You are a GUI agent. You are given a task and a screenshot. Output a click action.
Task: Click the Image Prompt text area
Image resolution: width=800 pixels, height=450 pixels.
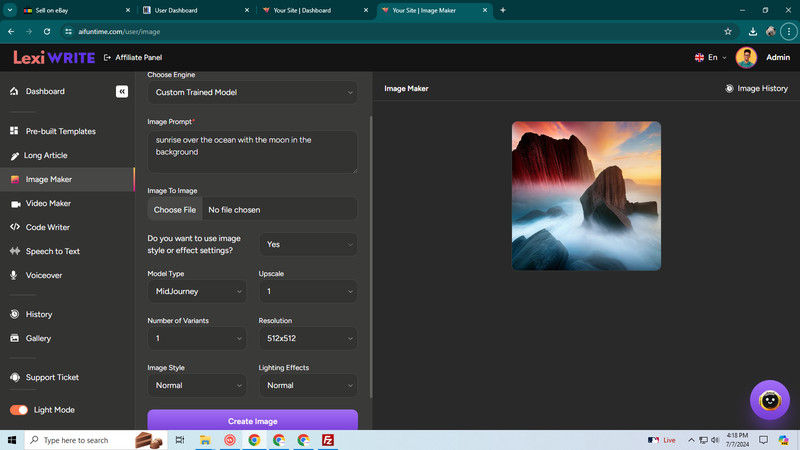252,152
